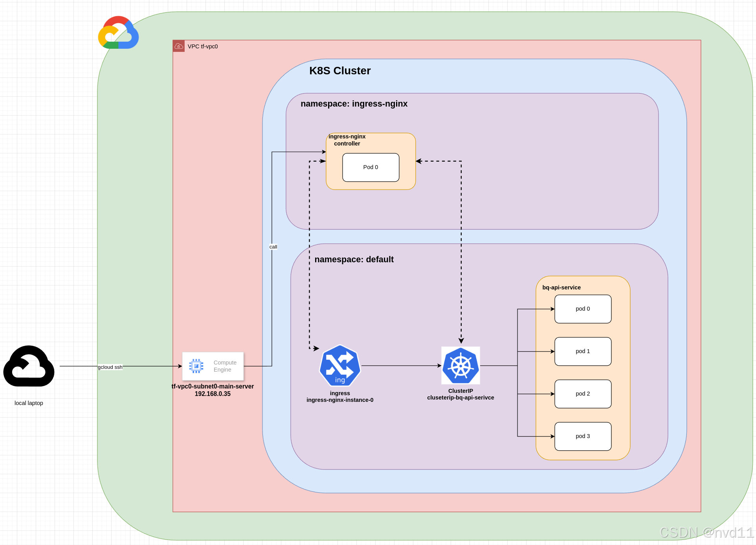Click the VPC cloud lock icon
Screen dimensions: 756x545
pos(179,46)
